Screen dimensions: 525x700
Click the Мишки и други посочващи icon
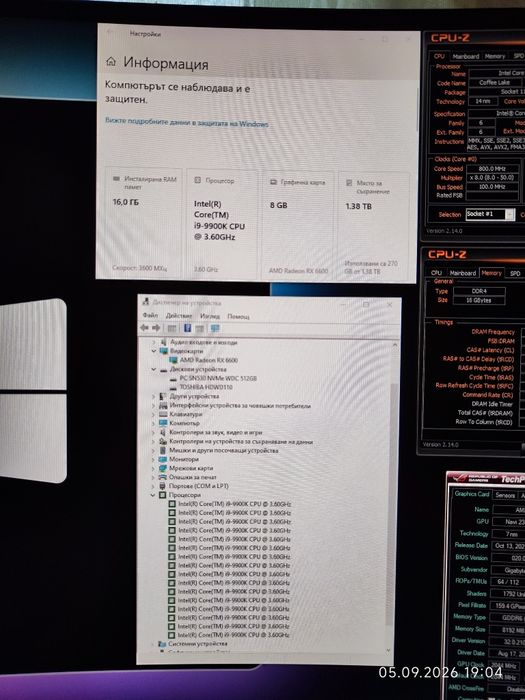pos(163,450)
